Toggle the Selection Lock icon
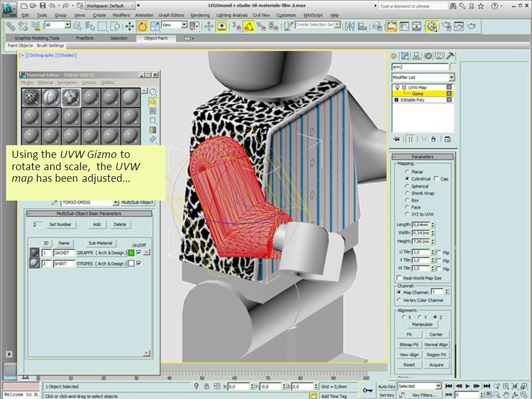The height and width of the screenshot is (399, 532). (x=207, y=386)
